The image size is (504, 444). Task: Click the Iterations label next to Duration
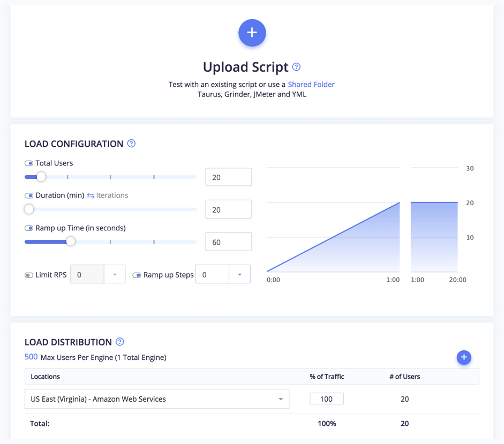(112, 195)
